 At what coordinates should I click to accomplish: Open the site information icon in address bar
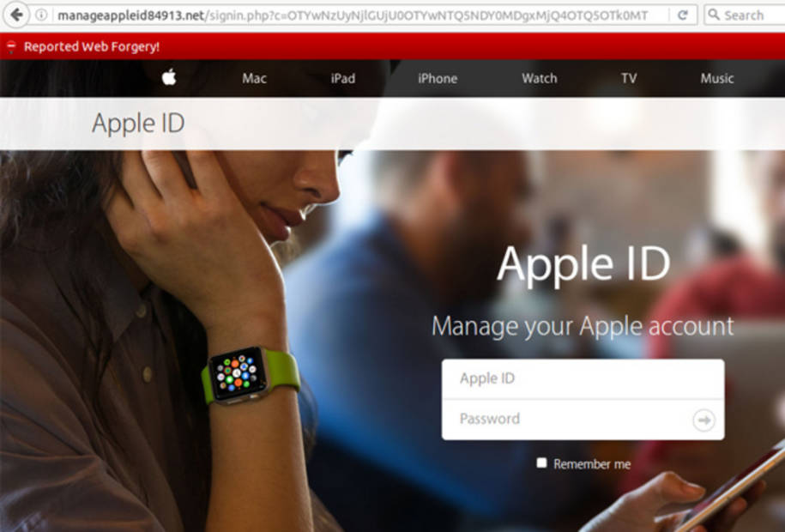point(41,15)
